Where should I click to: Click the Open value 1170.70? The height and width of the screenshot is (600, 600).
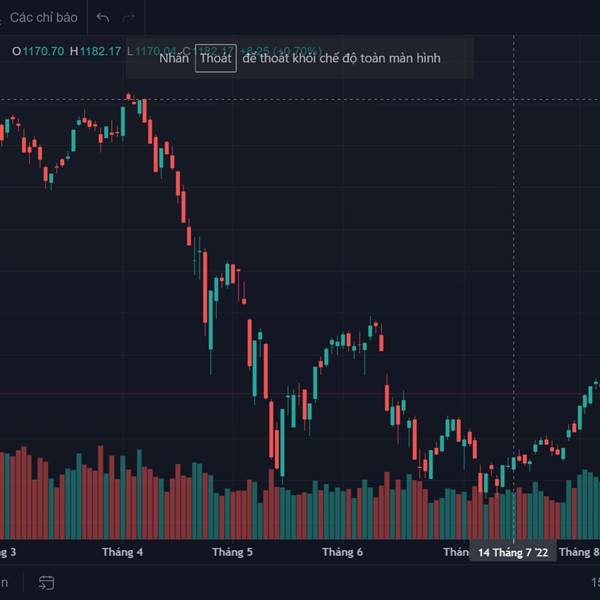[x=43, y=51]
